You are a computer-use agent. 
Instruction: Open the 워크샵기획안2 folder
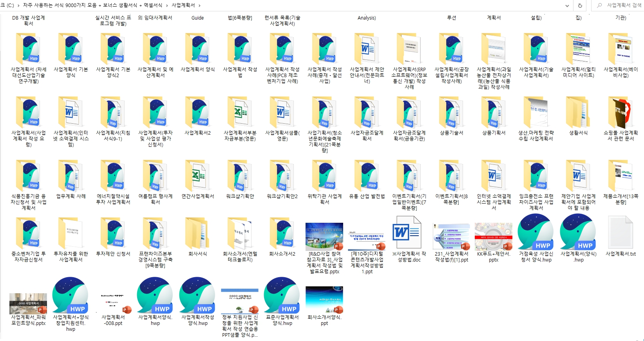click(x=282, y=176)
